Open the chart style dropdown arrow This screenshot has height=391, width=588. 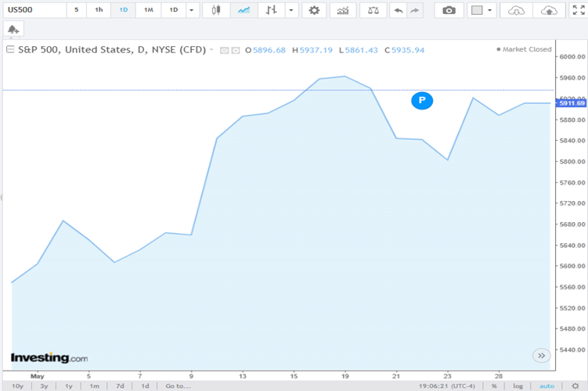click(291, 10)
